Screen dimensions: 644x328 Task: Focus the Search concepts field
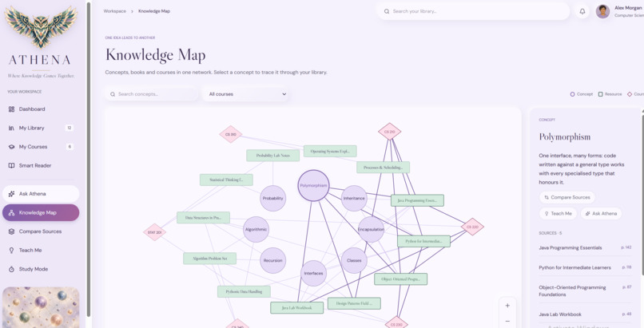point(152,94)
